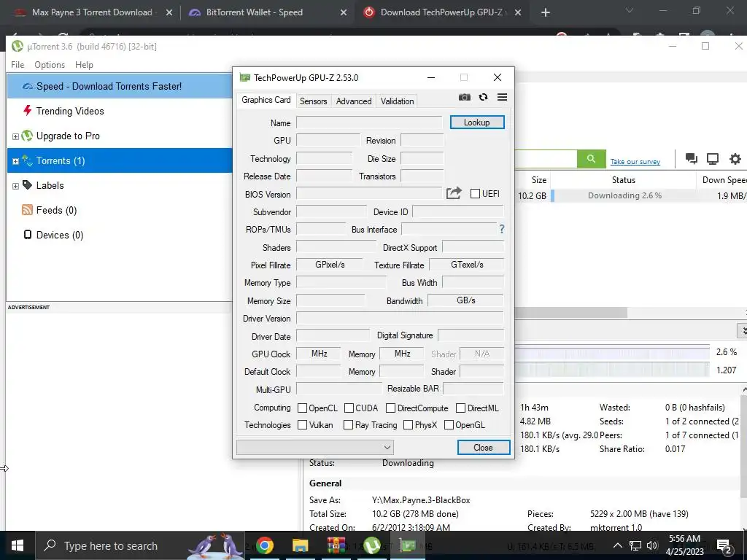This screenshot has height=560, width=747.
Task: Toggle the DirectML checkbox
Action: tap(461, 408)
